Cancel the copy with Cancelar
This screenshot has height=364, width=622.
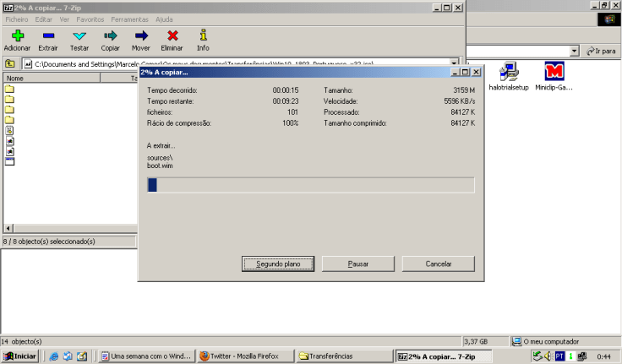point(438,263)
